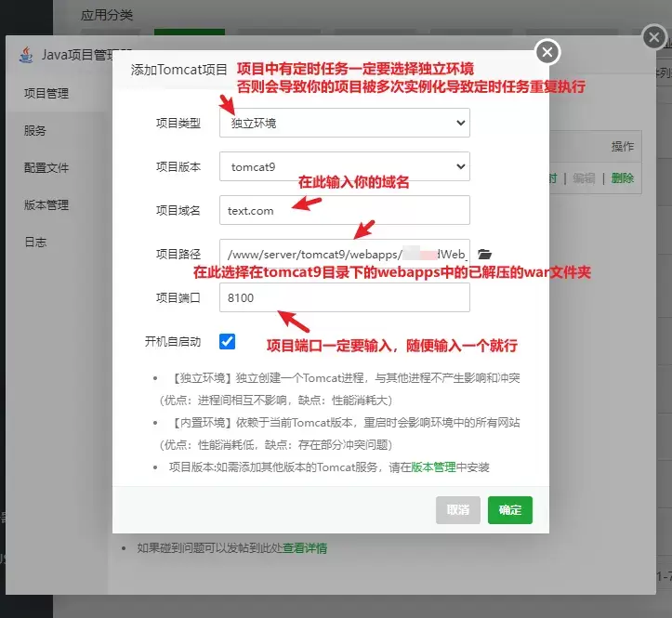Follow the 版本管理 link in the notes
Screen dimensions: 672x618
[x=433, y=467]
